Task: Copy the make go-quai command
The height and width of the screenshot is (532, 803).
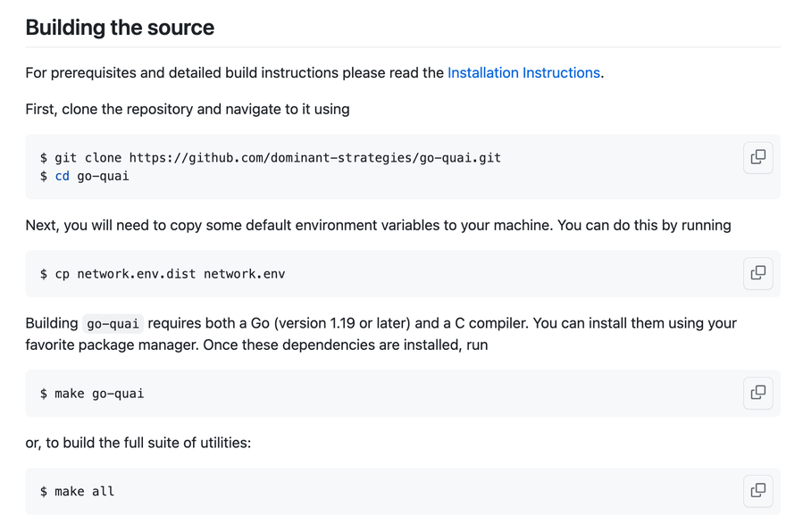Action: 757,393
